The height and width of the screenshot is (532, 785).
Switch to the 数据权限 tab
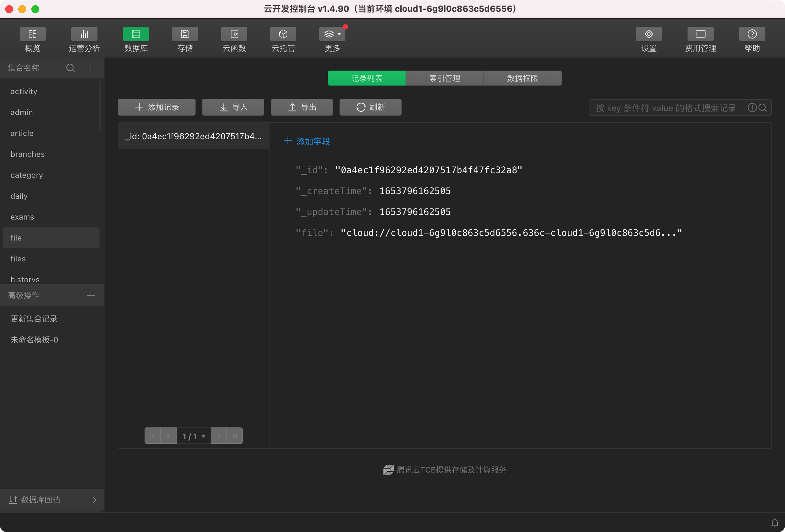tap(522, 78)
